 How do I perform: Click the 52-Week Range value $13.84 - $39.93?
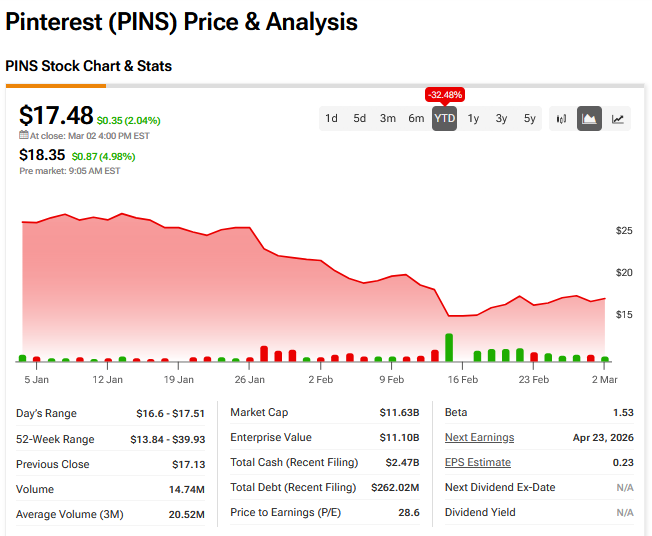tap(168, 439)
